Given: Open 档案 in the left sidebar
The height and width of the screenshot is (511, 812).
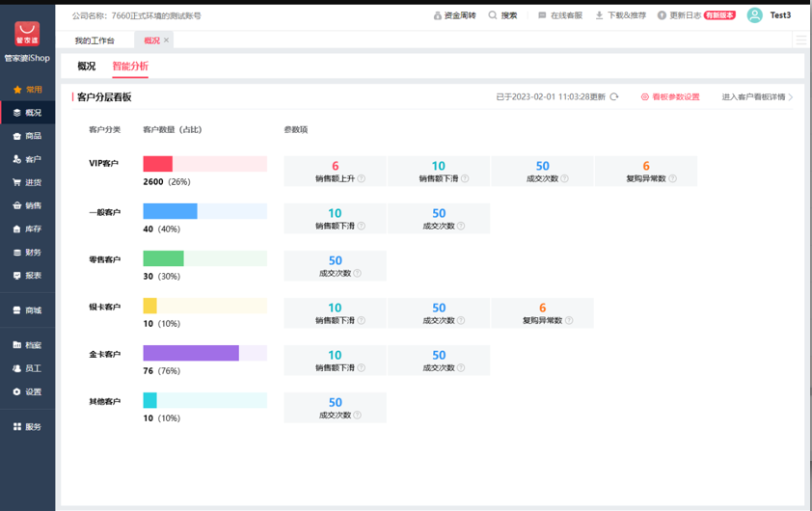Looking at the screenshot, I should point(27,345).
